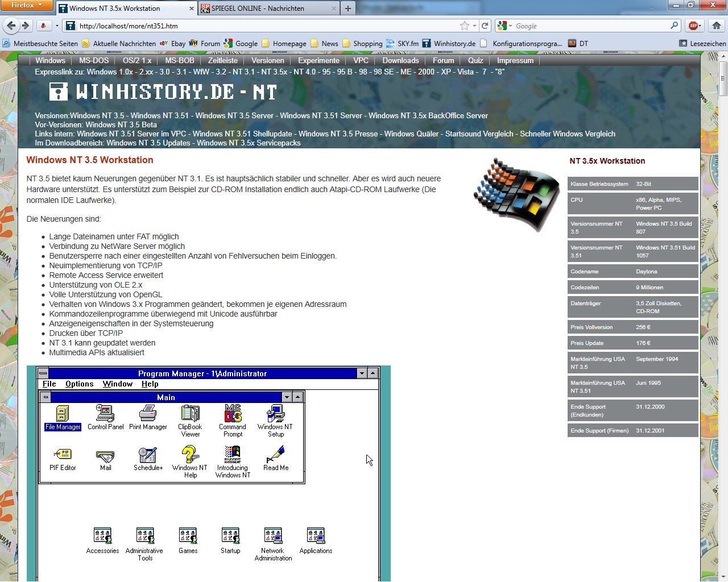
Task: Open the Downloads navigation menu item
Action: pos(400,60)
